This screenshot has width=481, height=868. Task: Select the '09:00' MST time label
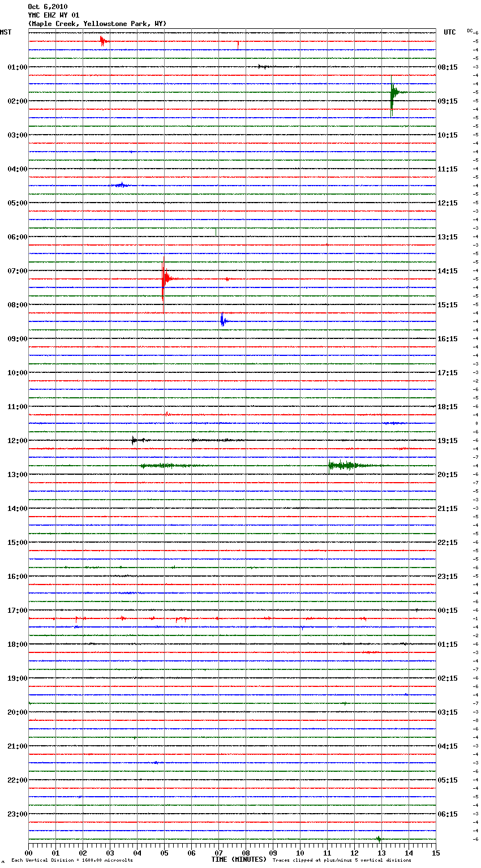coord(18,338)
